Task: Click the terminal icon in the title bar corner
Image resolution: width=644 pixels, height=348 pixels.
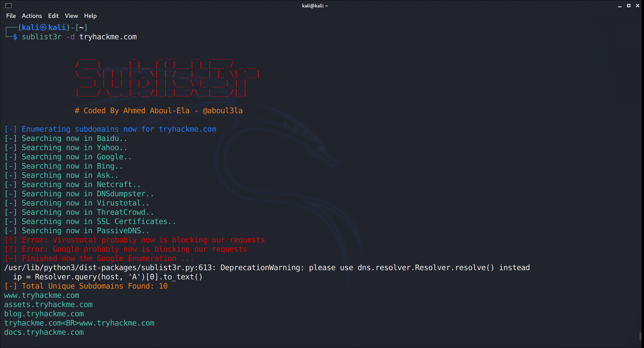Action: coord(9,5)
